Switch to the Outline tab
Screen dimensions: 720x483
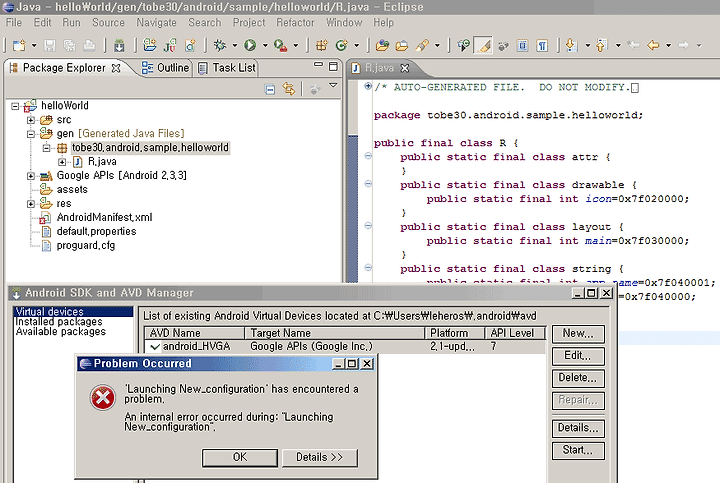tap(165, 68)
